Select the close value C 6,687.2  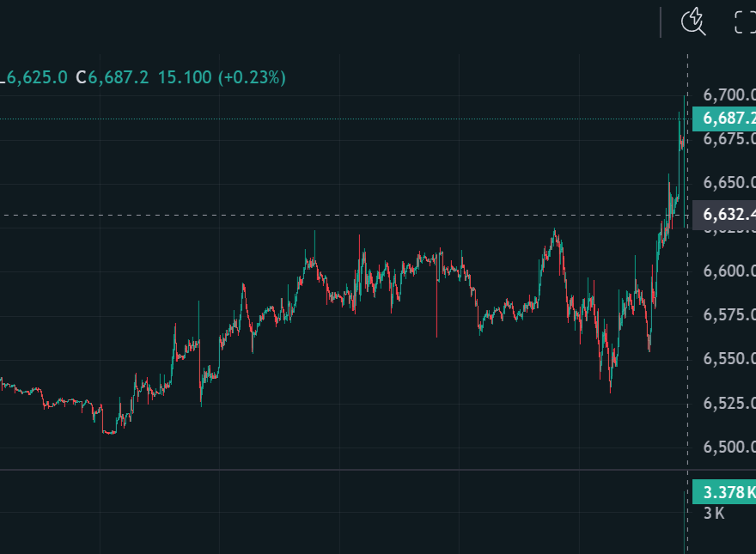pyautogui.click(x=113, y=77)
